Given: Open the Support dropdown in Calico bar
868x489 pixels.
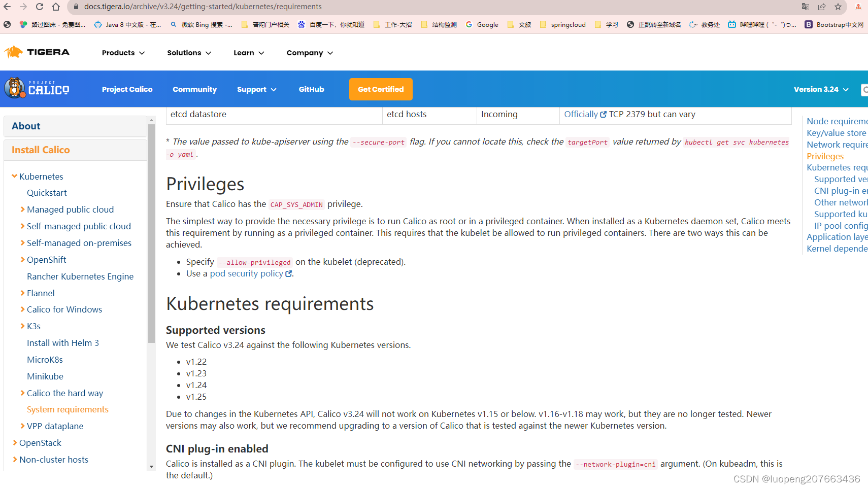Looking at the screenshot, I should pyautogui.click(x=256, y=89).
